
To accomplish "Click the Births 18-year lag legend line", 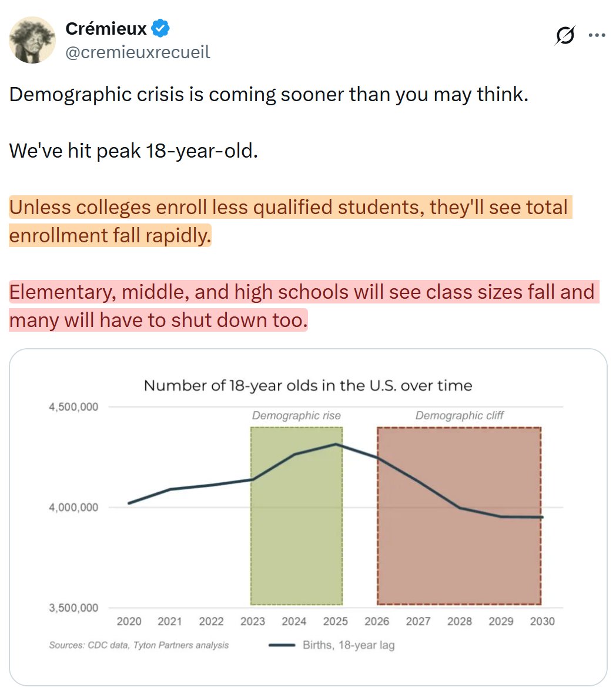I will pyautogui.click(x=282, y=645).
